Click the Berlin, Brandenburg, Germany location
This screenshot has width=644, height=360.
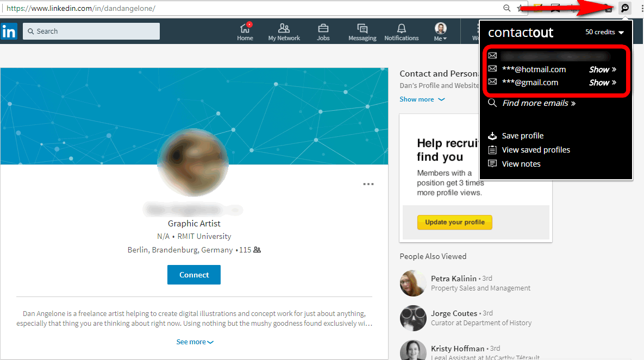[180, 250]
